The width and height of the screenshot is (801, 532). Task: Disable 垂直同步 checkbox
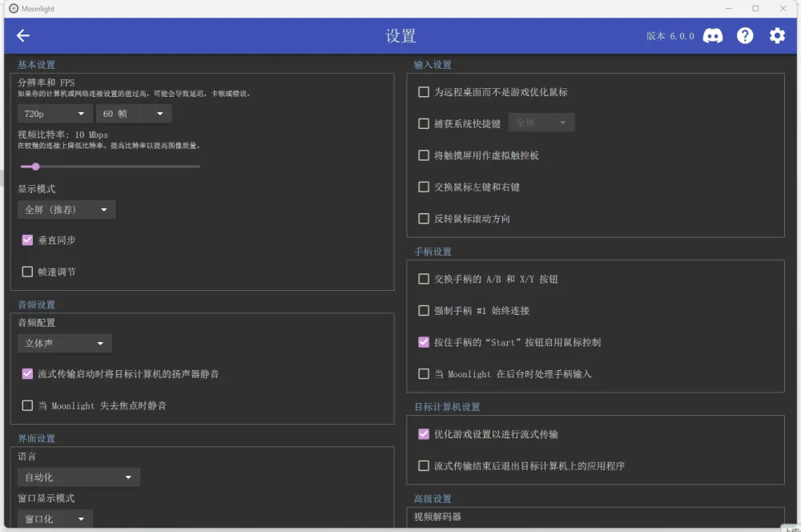tap(26, 240)
